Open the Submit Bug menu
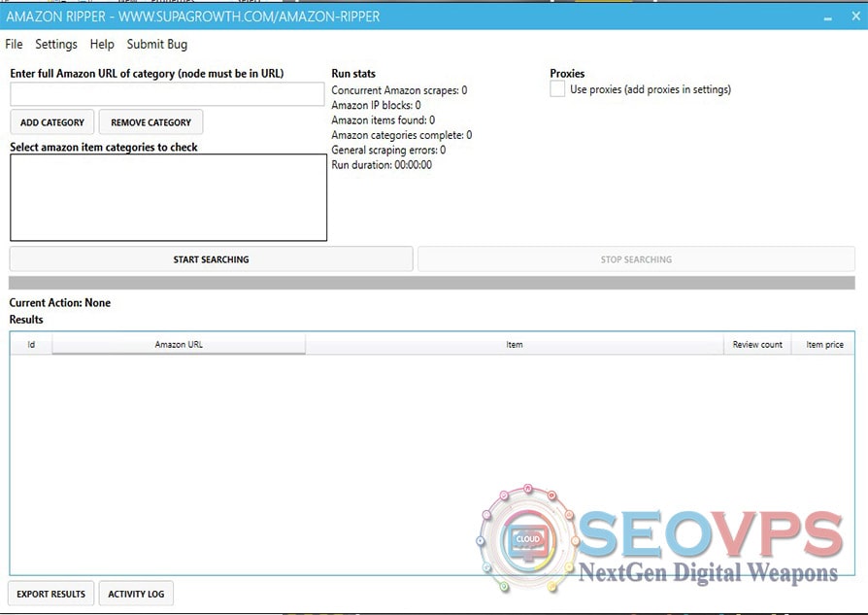The image size is (868, 615). 156,45
